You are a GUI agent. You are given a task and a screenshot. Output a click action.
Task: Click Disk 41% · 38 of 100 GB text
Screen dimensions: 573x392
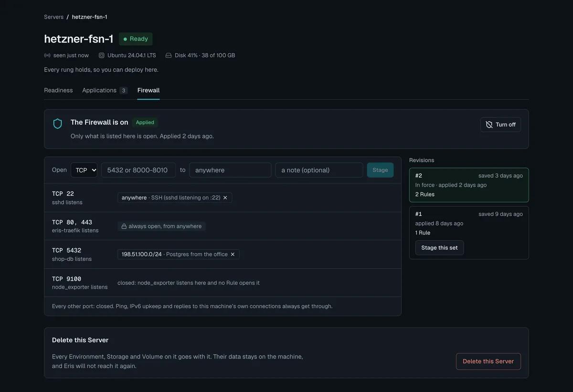point(205,55)
